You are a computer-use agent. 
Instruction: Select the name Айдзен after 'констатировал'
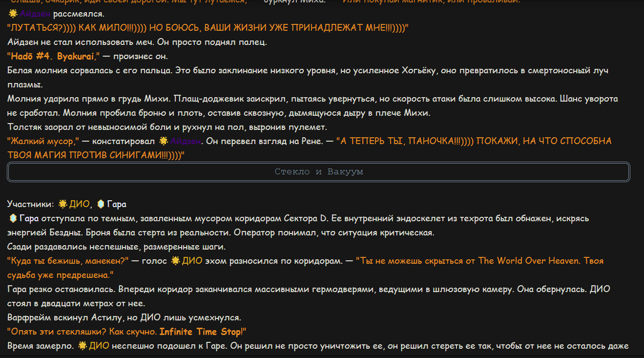point(186,141)
